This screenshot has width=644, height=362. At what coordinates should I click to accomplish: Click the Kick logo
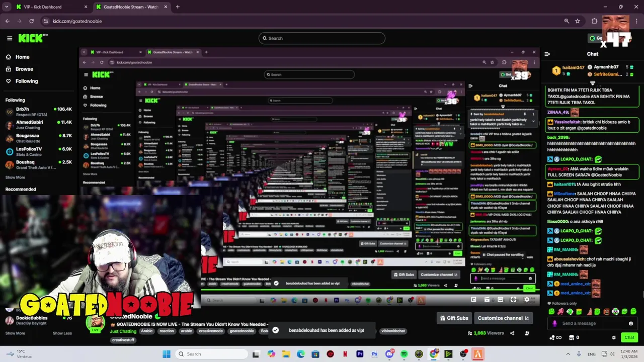coord(33,38)
